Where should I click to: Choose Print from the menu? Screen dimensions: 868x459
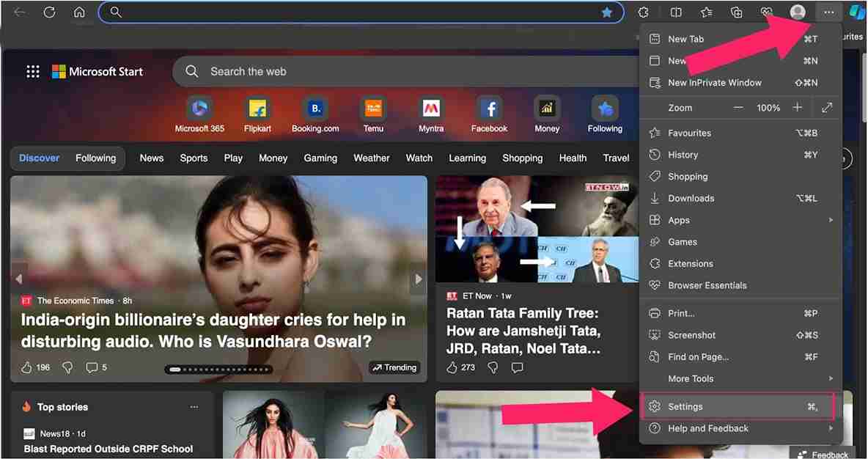click(740, 313)
